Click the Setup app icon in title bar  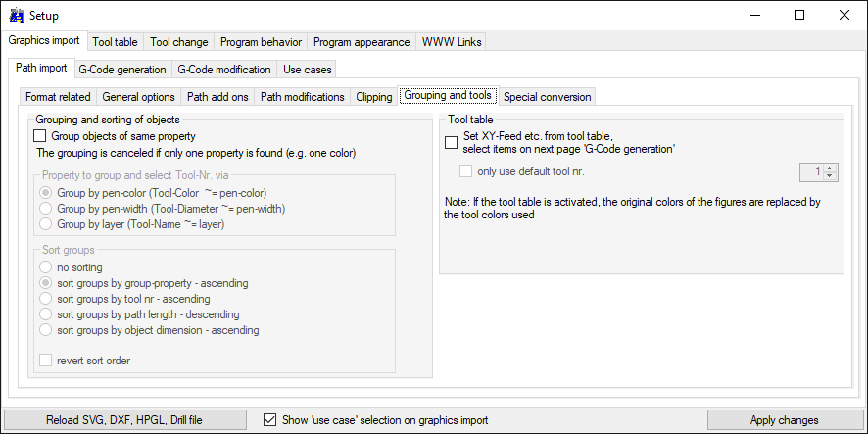coord(18,16)
